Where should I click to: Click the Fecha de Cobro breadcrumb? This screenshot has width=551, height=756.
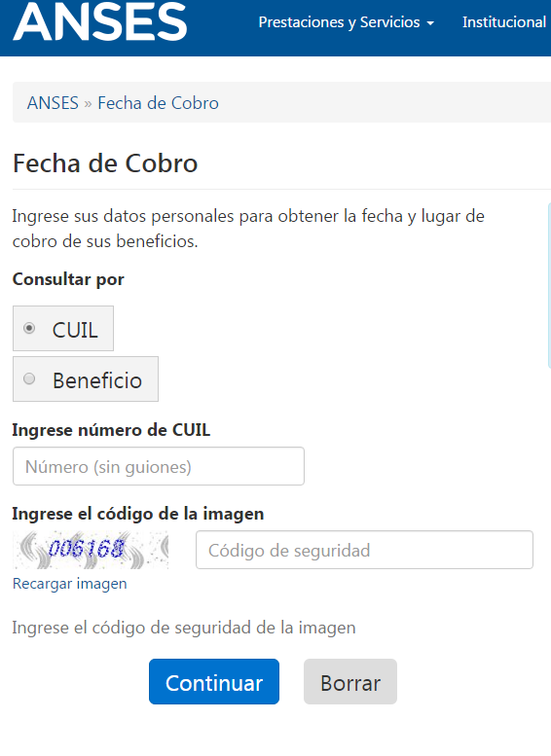(158, 103)
